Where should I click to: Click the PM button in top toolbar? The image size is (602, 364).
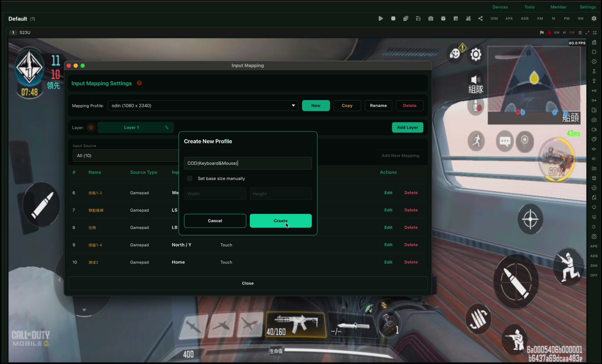pyautogui.click(x=567, y=19)
